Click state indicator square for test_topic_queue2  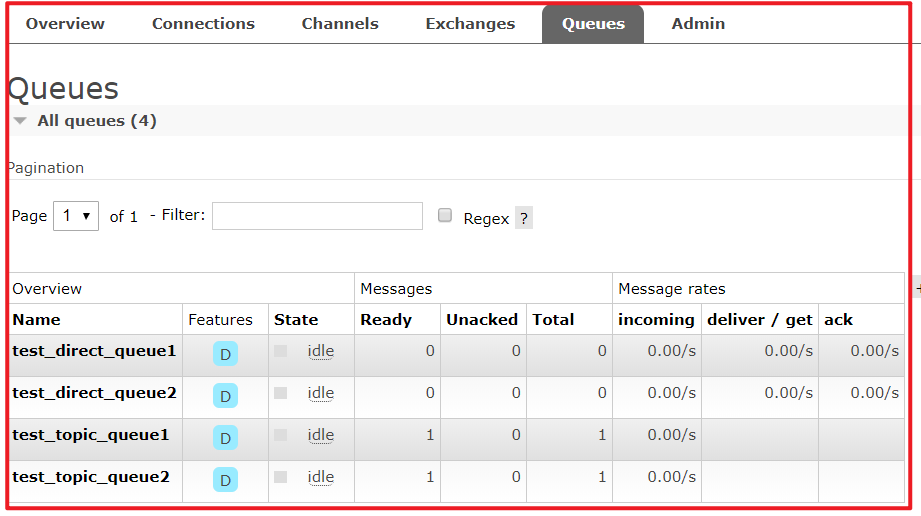tap(281, 477)
